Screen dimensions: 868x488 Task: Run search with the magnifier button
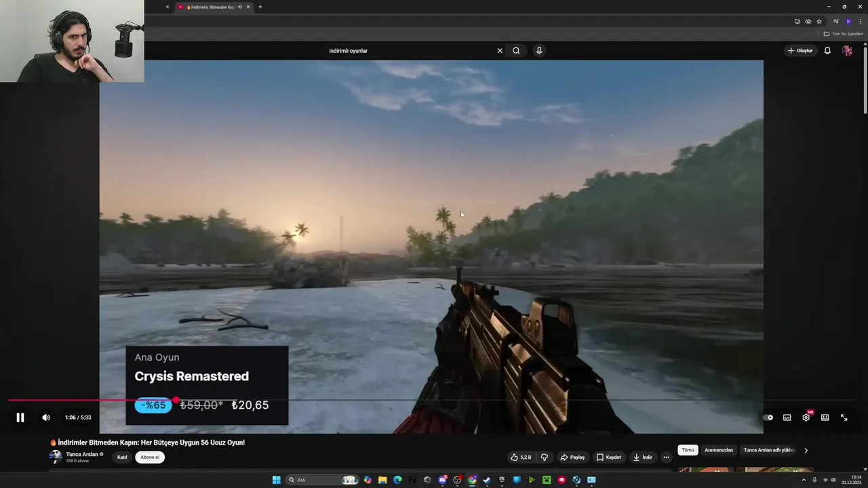516,51
